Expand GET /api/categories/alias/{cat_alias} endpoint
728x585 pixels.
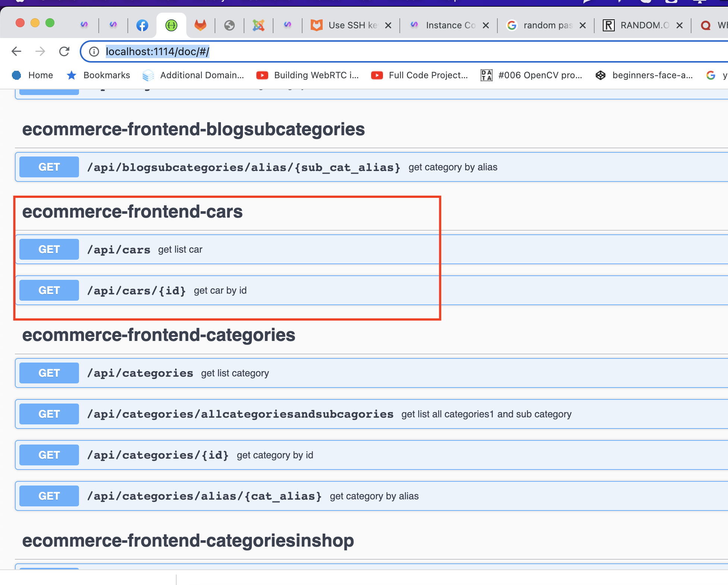pos(371,496)
